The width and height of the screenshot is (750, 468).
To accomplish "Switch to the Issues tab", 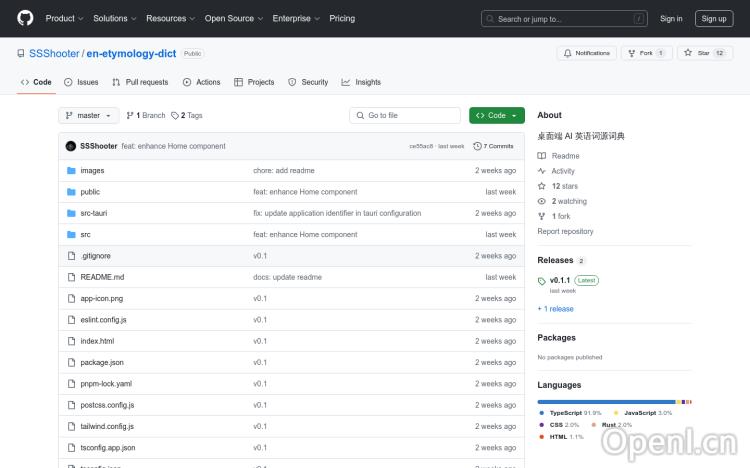I will (81, 82).
